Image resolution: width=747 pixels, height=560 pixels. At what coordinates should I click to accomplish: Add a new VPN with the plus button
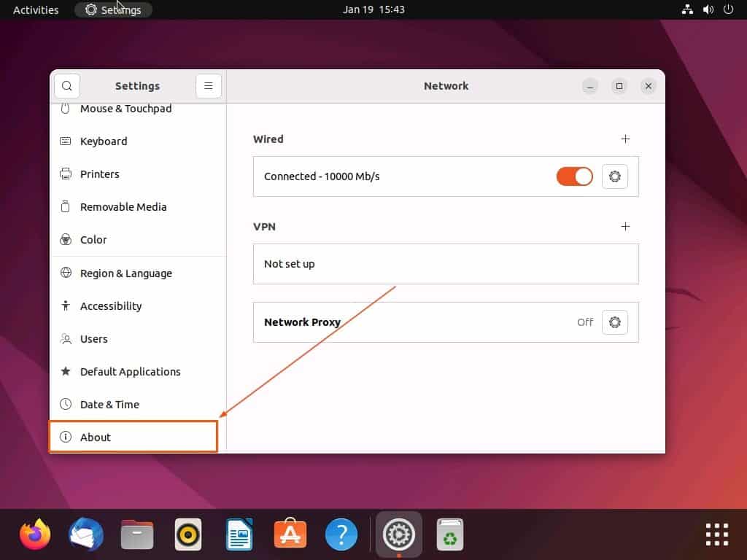pyautogui.click(x=625, y=227)
